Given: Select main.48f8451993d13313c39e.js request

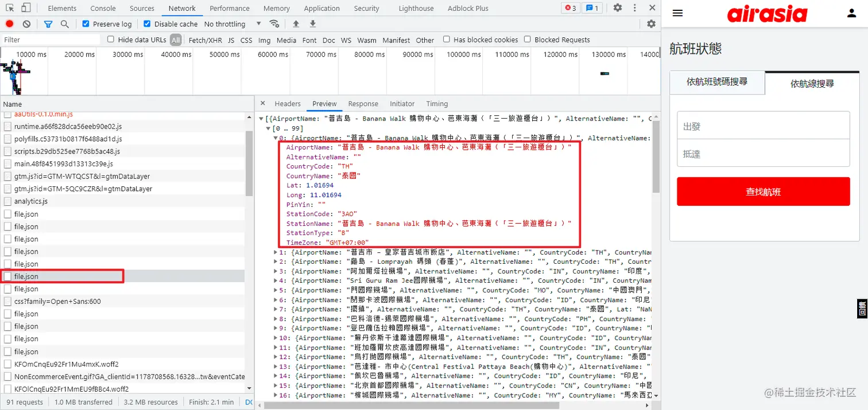Looking at the screenshot, I should 64,163.
